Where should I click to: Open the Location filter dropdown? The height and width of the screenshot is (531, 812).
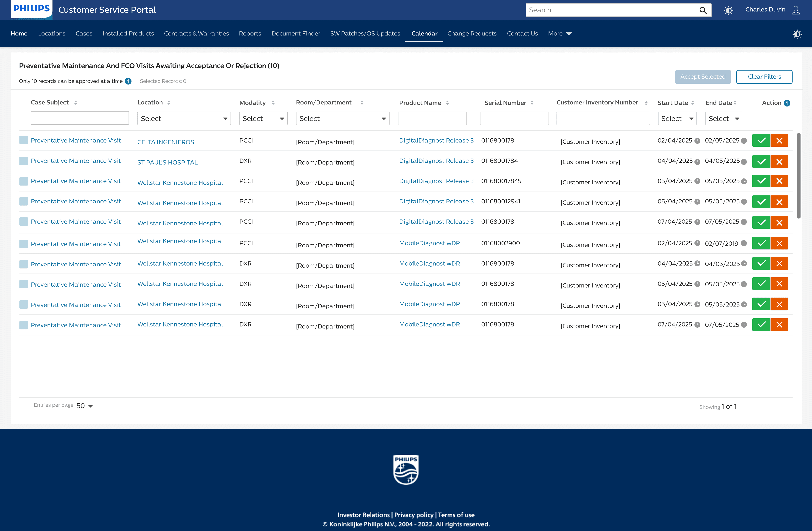click(x=184, y=119)
